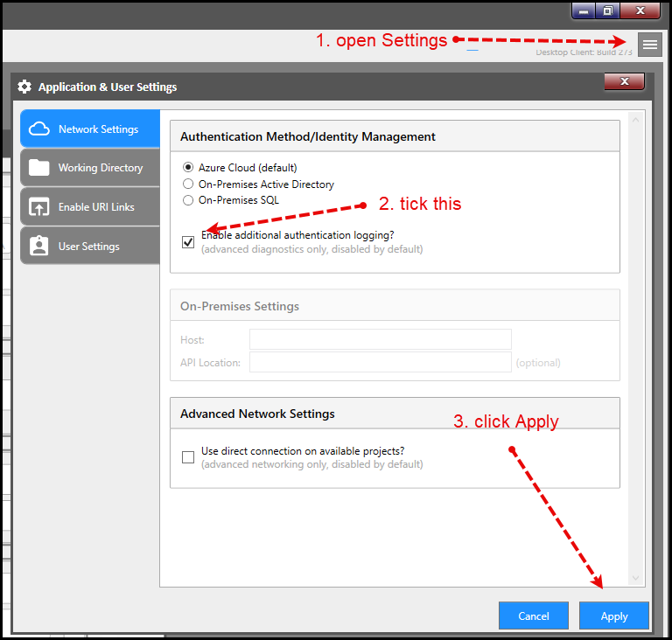Click the settings panel scroll up arrow
The width and height of the screenshot is (672, 640).
pos(635,120)
